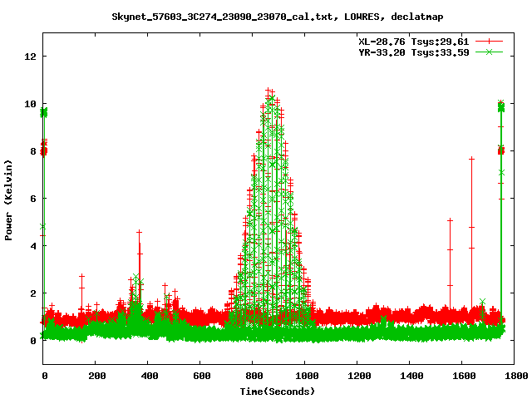532x399 pixels.
Task: Click the x-axis tick label 1000
Action: coord(307,376)
